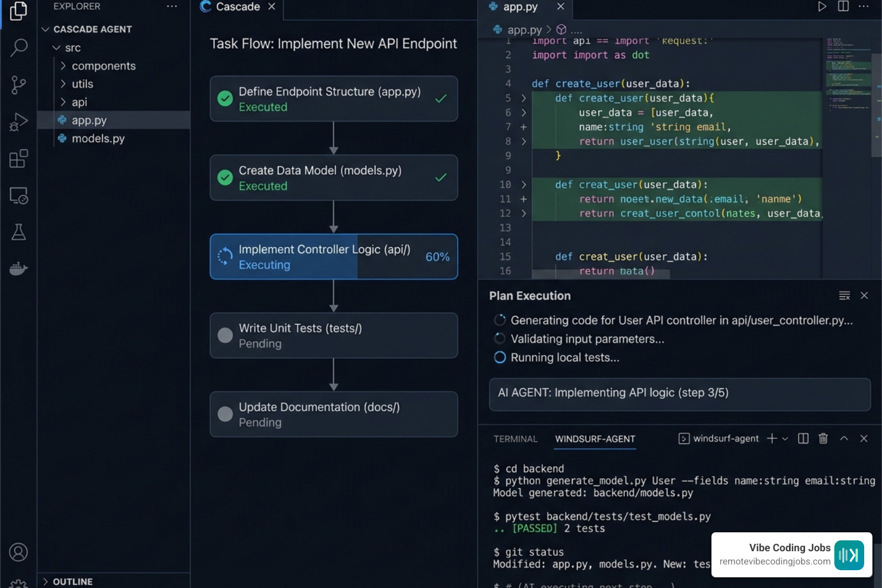Select the Write Unit Tests pending step
The image size is (882, 588).
coord(334,335)
